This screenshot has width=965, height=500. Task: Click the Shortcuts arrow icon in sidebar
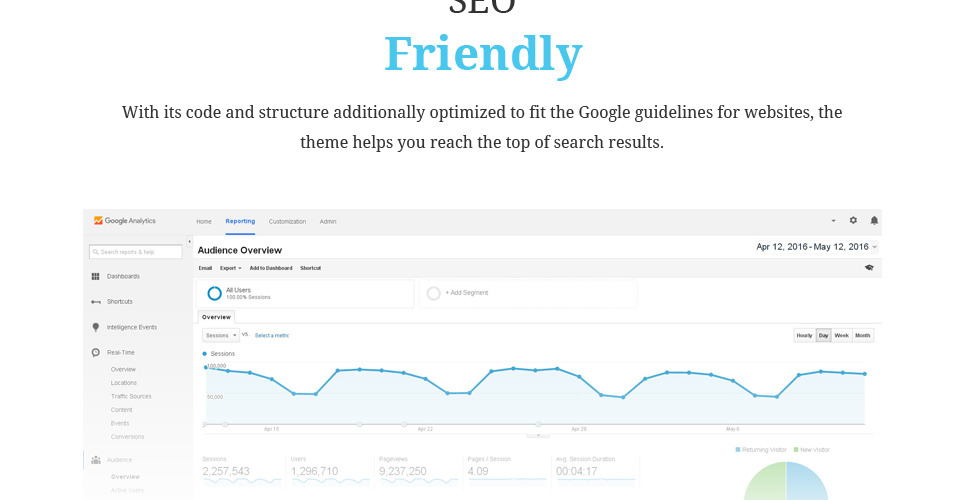pos(96,302)
